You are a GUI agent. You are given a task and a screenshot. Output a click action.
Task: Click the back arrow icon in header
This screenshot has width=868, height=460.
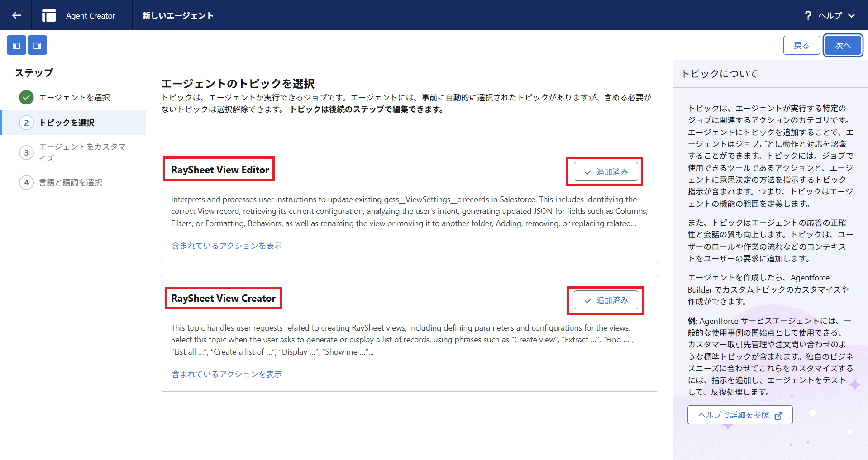[16, 15]
